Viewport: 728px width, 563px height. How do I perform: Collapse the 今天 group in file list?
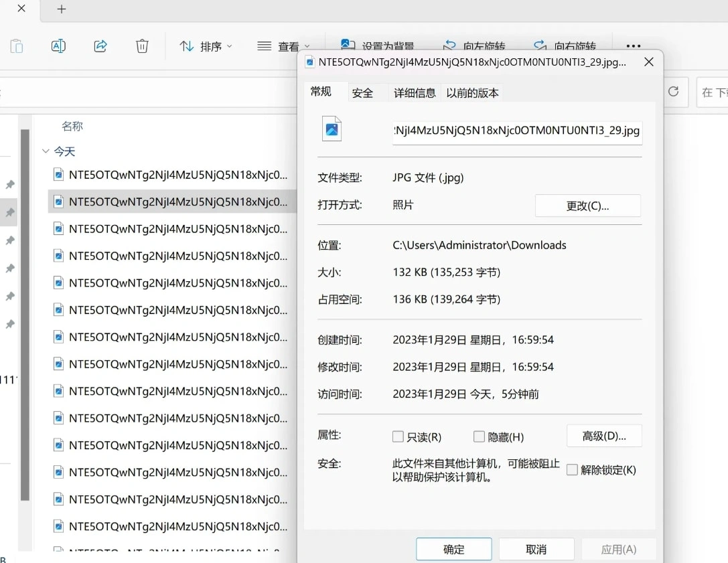46,152
